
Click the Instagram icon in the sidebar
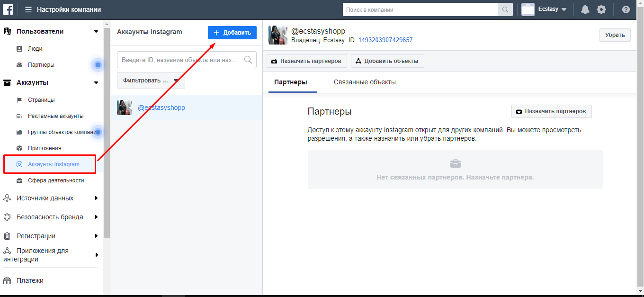click(19, 164)
